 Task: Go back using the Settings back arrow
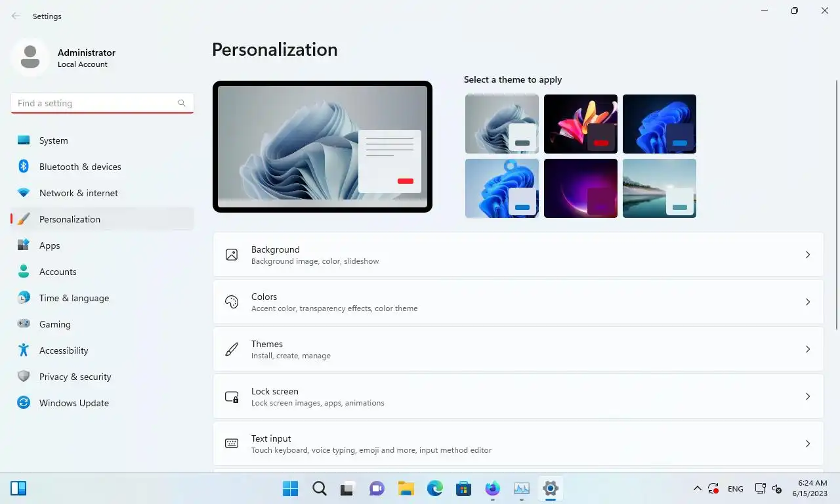(16, 16)
